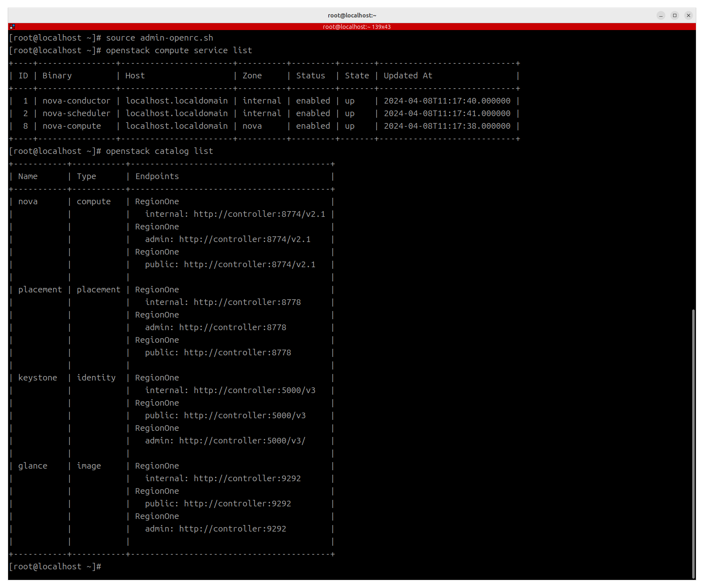Image resolution: width=704 pixels, height=588 pixels.
Task: Click the 'nova' catalog name
Action: (x=28, y=201)
